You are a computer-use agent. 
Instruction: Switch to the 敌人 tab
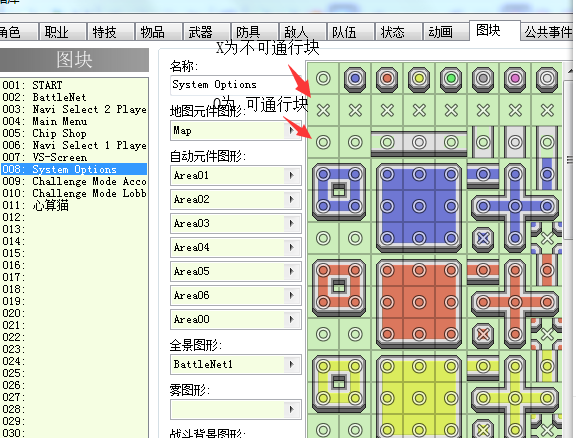303,32
